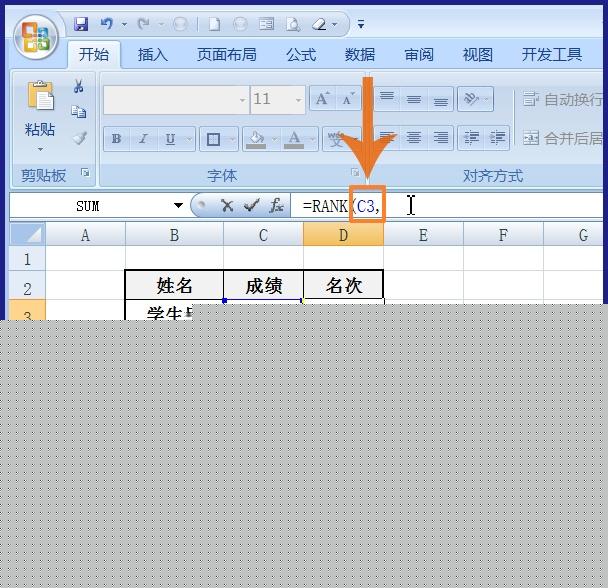Apply the font color A
The width and height of the screenshot is (608, 588).
pyautogui.click(x=294, y=139)
